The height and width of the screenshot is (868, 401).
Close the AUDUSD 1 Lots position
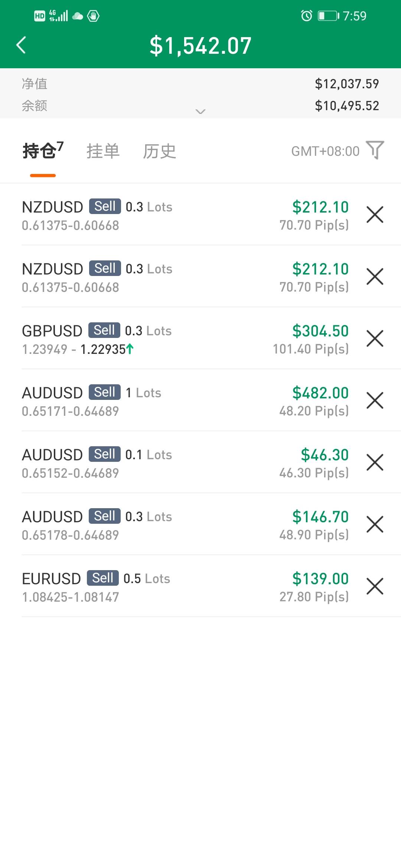pyautogui.click(x=375, y=401)
